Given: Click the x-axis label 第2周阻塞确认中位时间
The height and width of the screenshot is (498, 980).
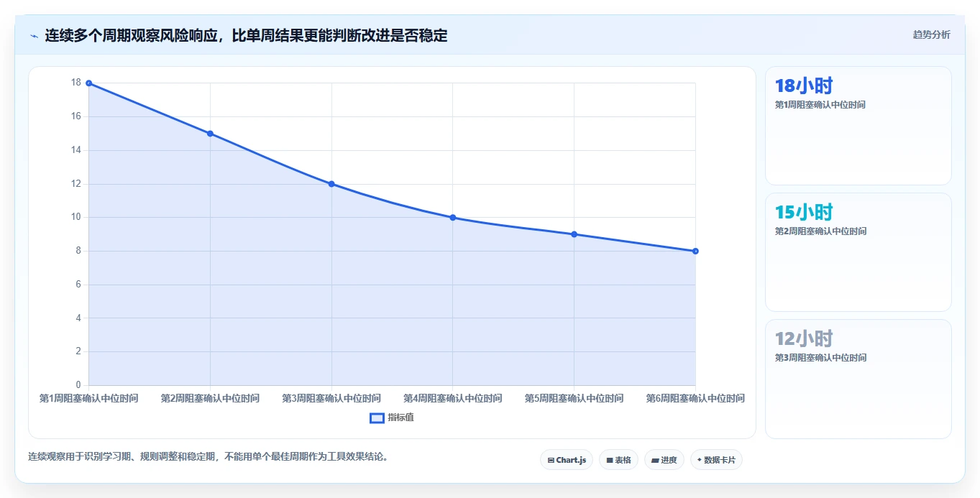Looking at the screenshot, I should click(x=210, y=398).
